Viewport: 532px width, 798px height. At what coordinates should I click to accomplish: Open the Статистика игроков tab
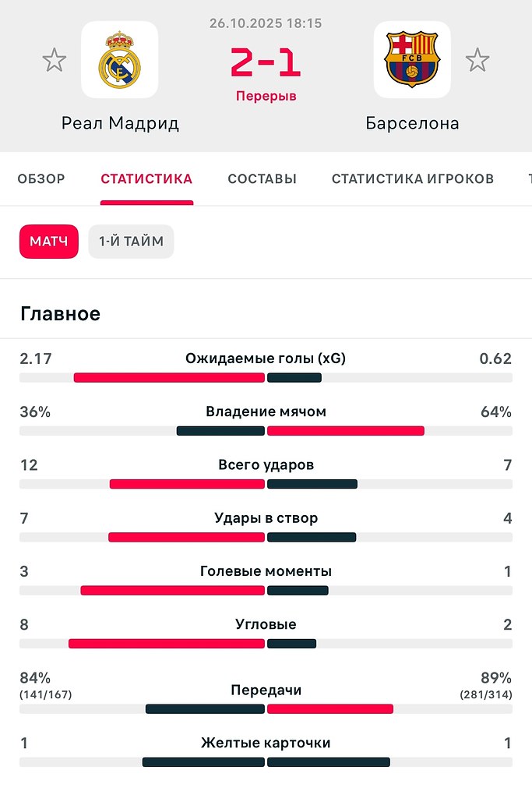[413, 178]
